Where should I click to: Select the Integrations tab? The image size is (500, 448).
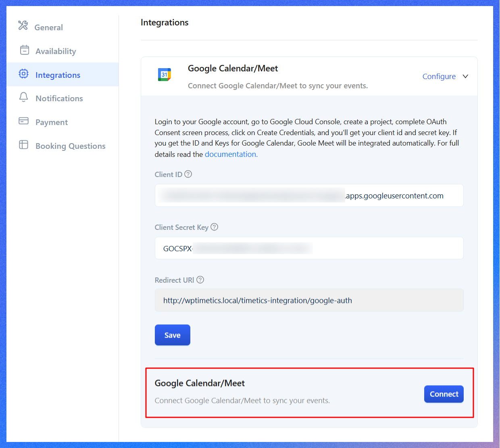62,75
